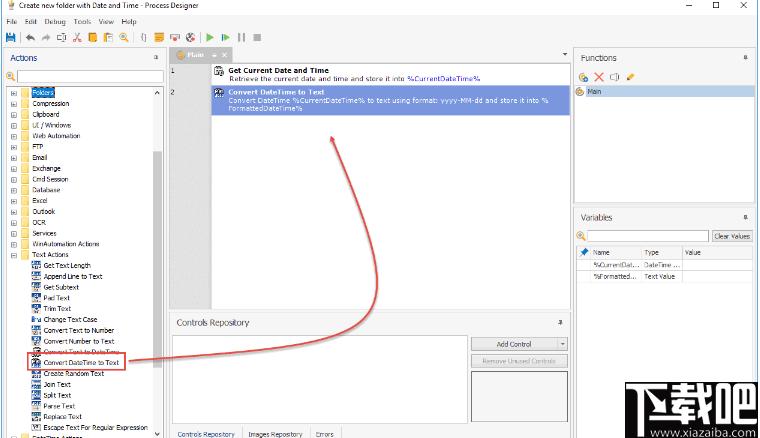Undo the last action in toolbar
This screenshot has width=760, height=438.
point(31,37)
